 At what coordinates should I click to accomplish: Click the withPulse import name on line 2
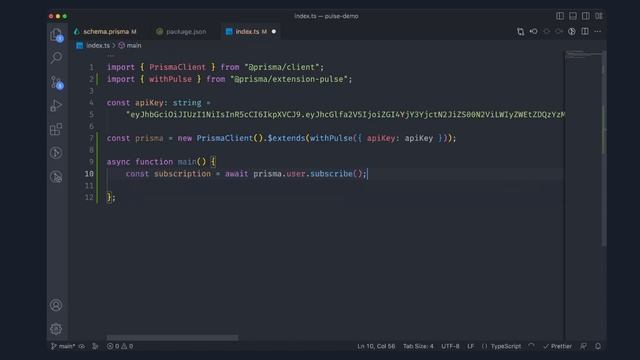click(170, 79)
